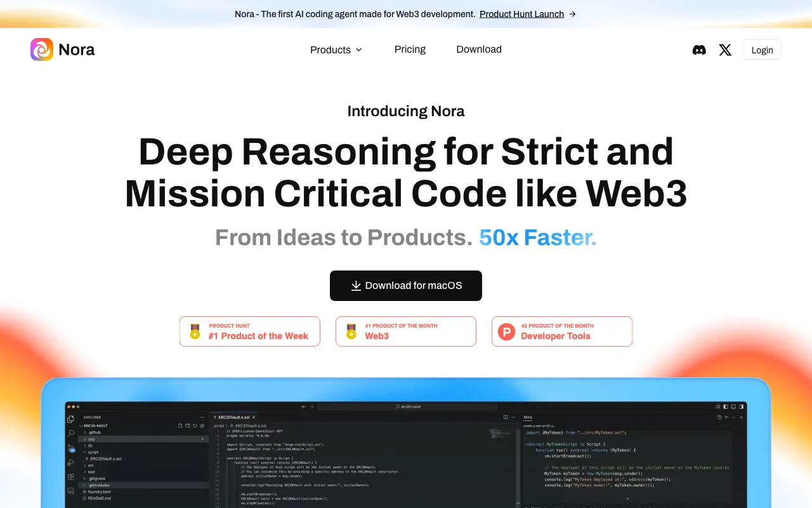
Task: Close the ERC20Vault.s.sol editor tab
Action: (254, 417)
